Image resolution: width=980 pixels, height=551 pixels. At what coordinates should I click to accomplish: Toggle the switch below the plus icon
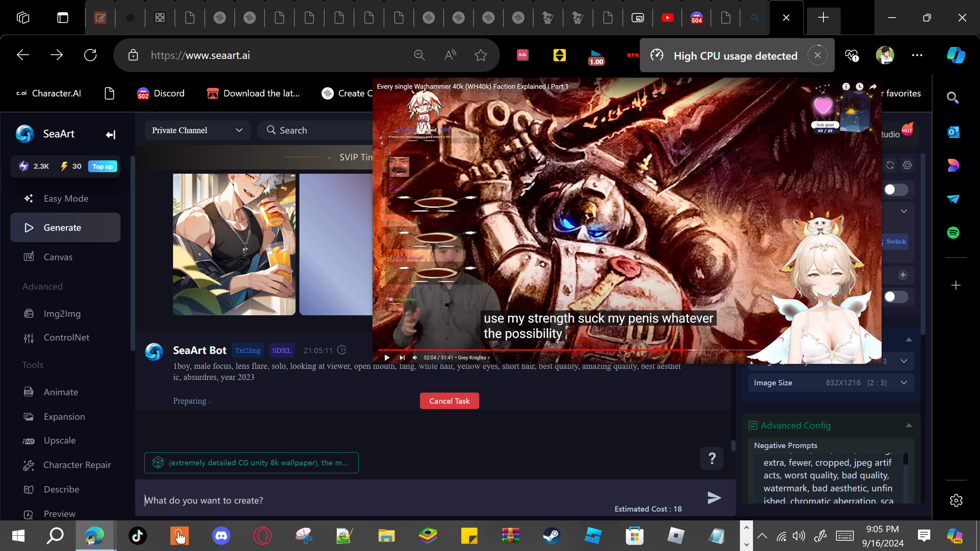click(x=896, y=297)
